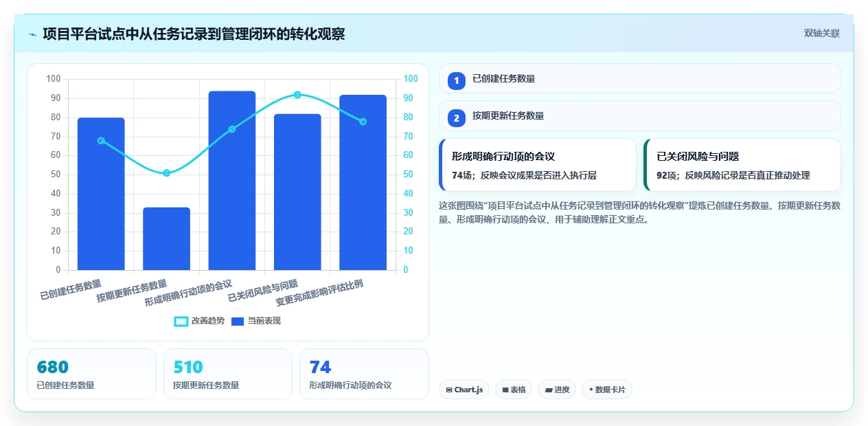Click the 按期更新任务数量 bar in chart
Viewport: 868px width, 426px height.
(x=166, y=238)
